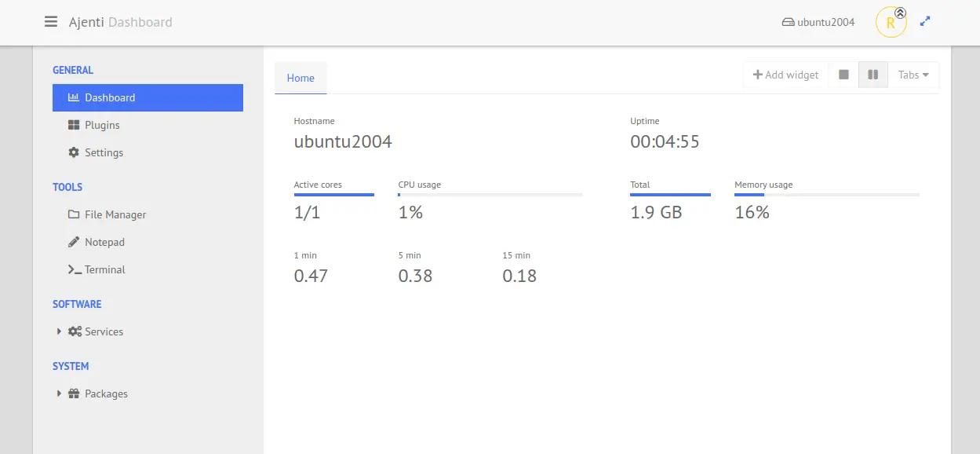The image size is (980, 454).
Task: Click the Settings gear icon
Action: click(x=74, y=152)
